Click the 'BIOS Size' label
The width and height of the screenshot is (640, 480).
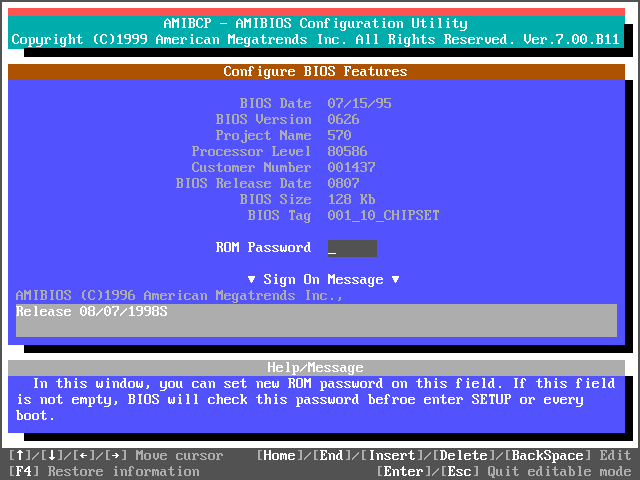[x=276, y=200]
